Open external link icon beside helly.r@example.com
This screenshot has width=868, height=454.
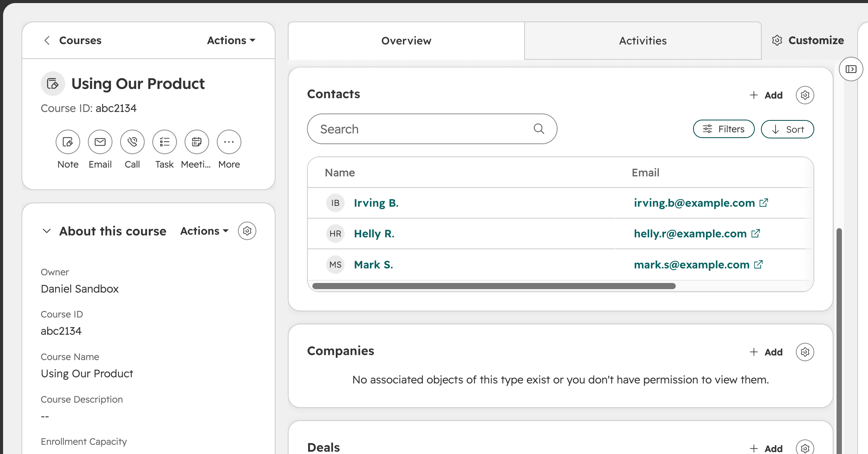click(756, 233)
